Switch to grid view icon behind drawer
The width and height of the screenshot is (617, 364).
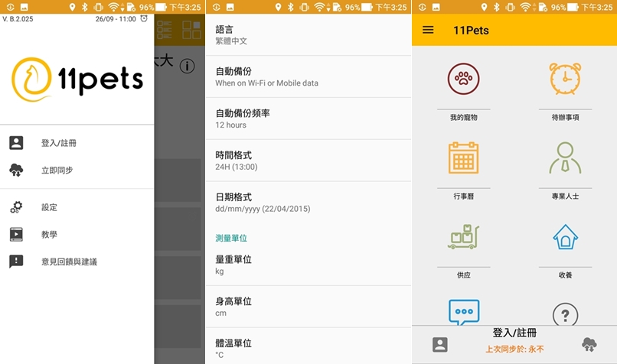(191, 30)
